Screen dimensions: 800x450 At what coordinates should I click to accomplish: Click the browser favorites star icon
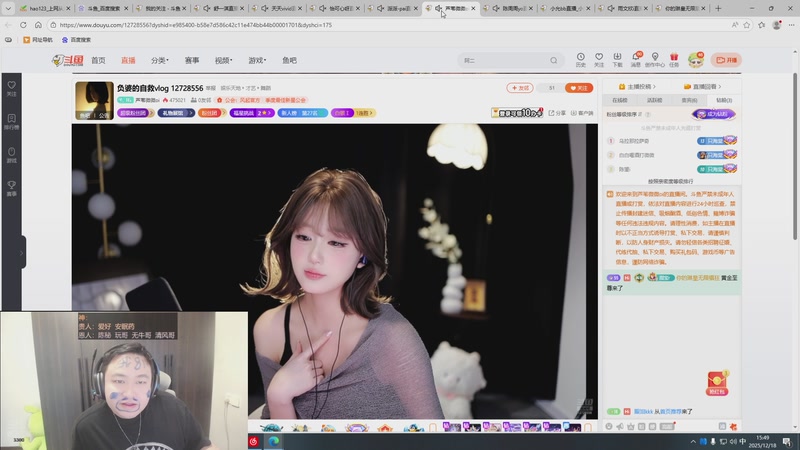(747, 24)
